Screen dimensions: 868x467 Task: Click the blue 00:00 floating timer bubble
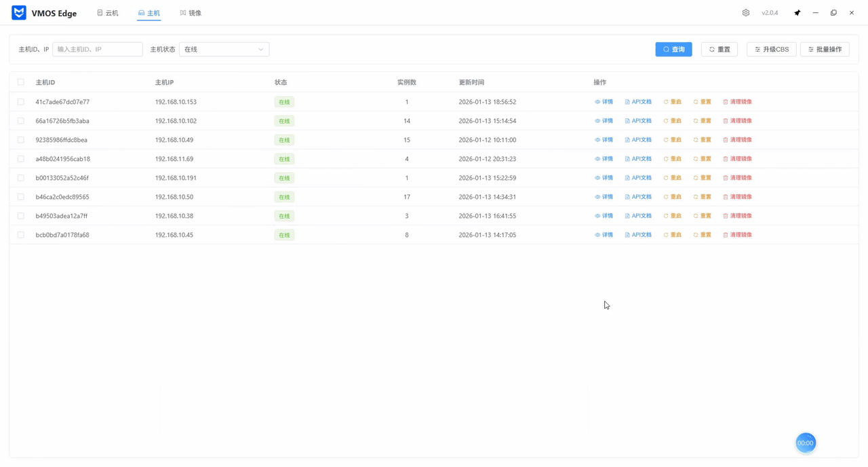[x=805, y=443]
